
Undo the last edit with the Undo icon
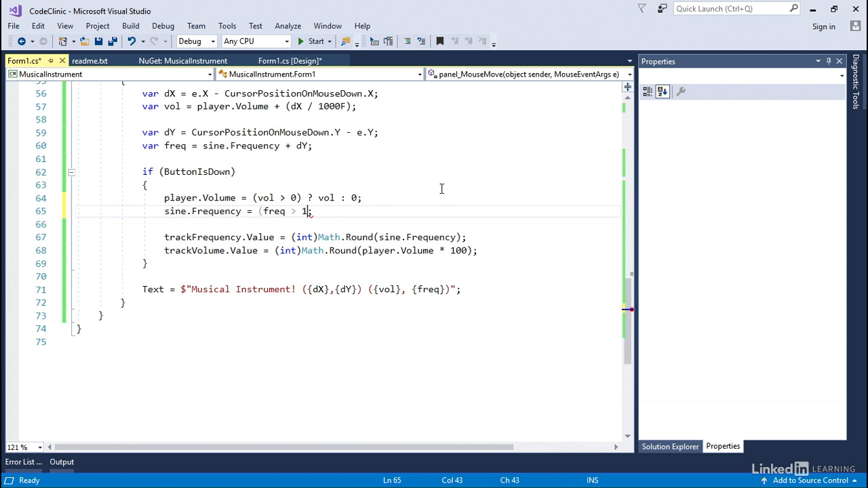tap(132, 41)
